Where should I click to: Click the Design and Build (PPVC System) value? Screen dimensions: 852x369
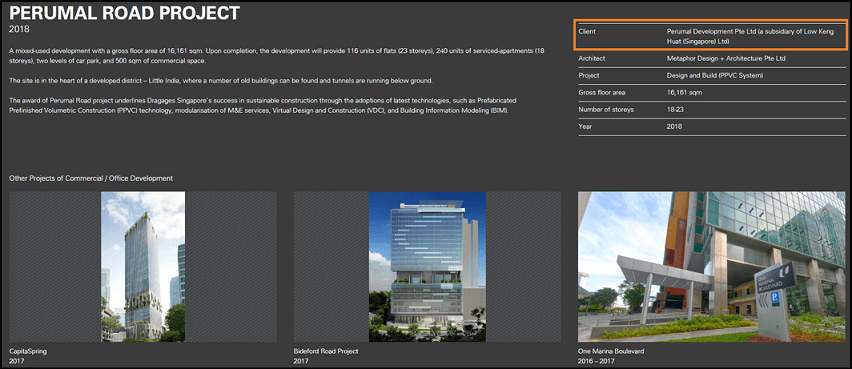pyautogui.click(x=715, y=76)
